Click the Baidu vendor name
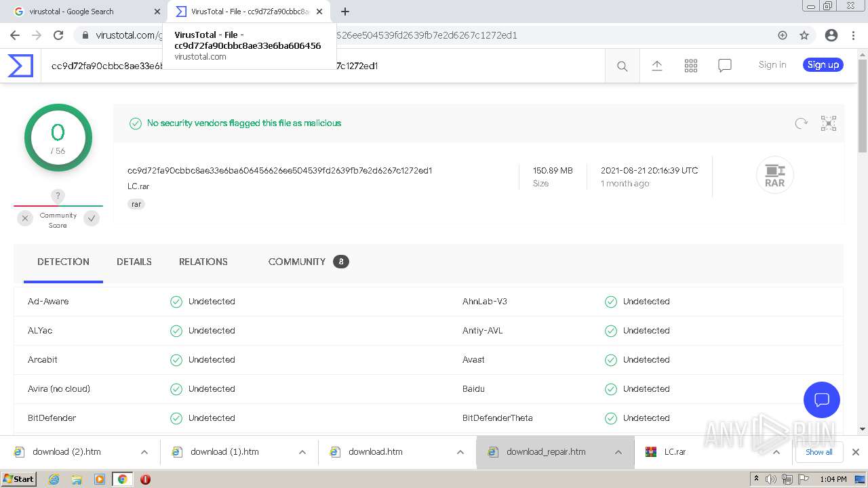The height and width of the screenshot is (488, 868). [473, 389]
